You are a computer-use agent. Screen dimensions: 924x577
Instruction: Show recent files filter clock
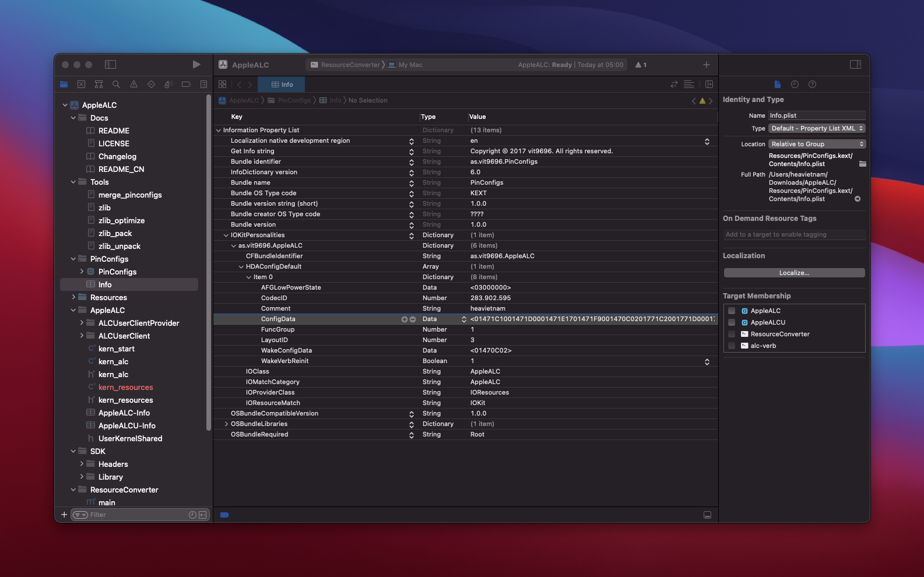193,515
